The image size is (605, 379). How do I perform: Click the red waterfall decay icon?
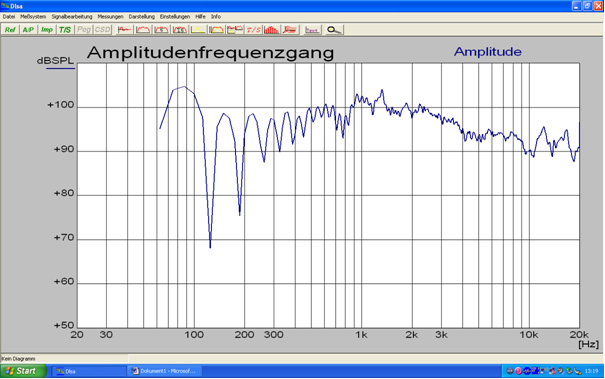pyautogui.click(x=290, y=30)
